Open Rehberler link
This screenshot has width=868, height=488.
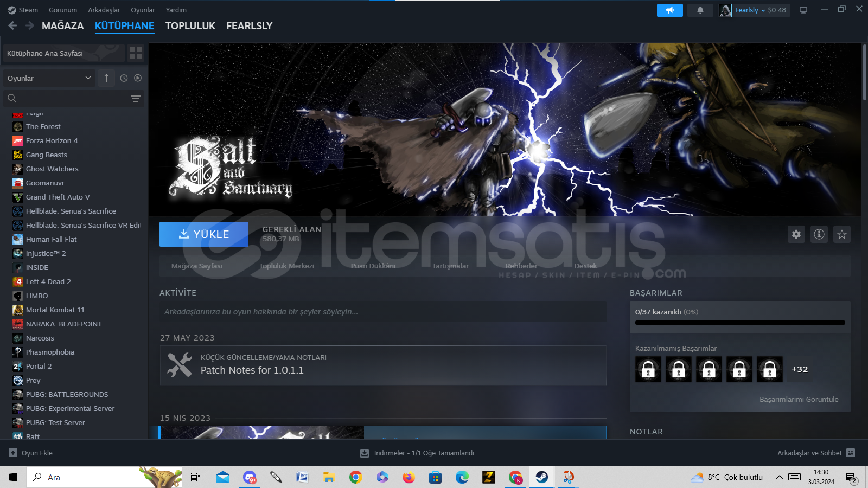point(521,266)
